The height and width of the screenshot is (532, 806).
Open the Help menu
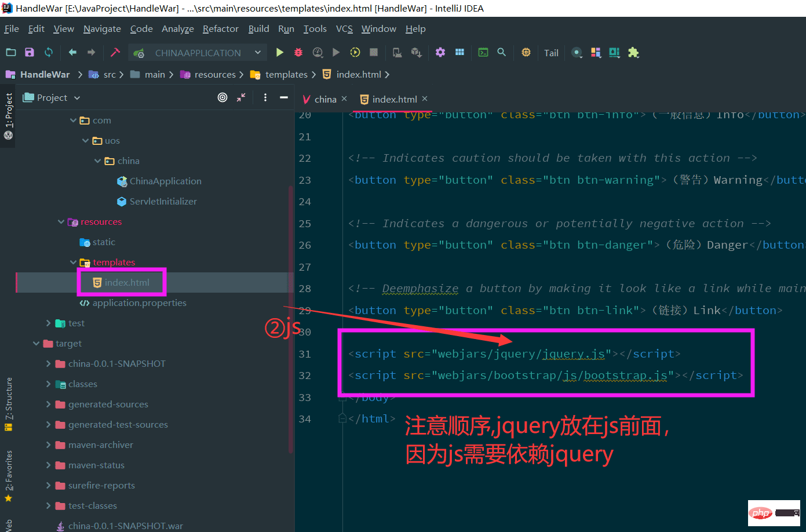[415, 28]
